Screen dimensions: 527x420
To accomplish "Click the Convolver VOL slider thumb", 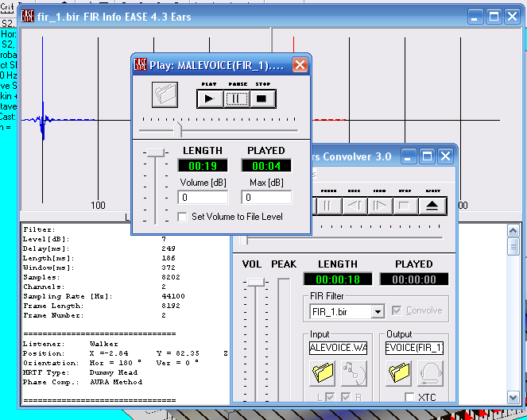I will click(256, 282).
